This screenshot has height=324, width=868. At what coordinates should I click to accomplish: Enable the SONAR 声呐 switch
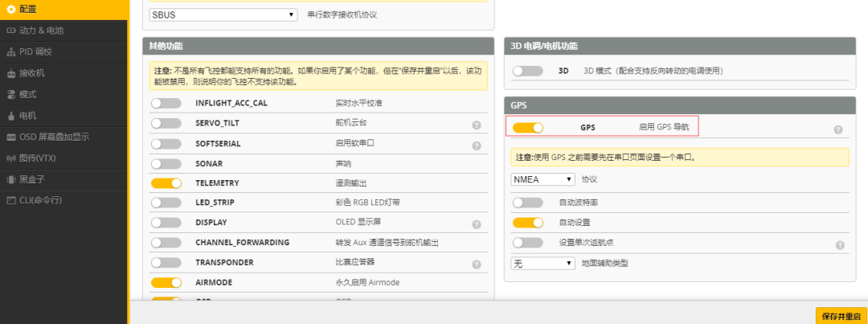166,163
